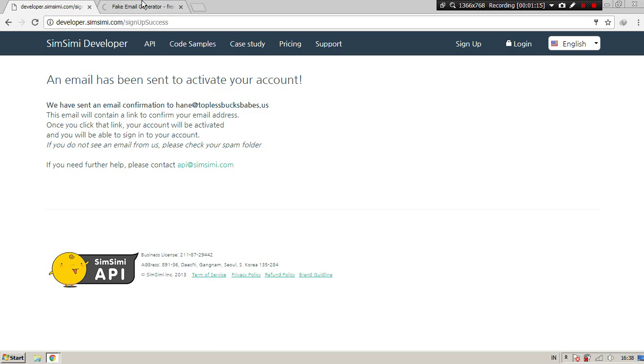
Task: Click the Business License number text
Action: 177,255
